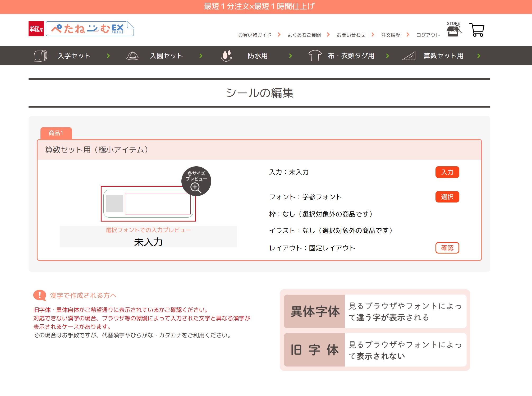Viewport: 532px width, 396px height.
Task: Select 算数セット用 in the navigation bar
Action: pos(443,56)
